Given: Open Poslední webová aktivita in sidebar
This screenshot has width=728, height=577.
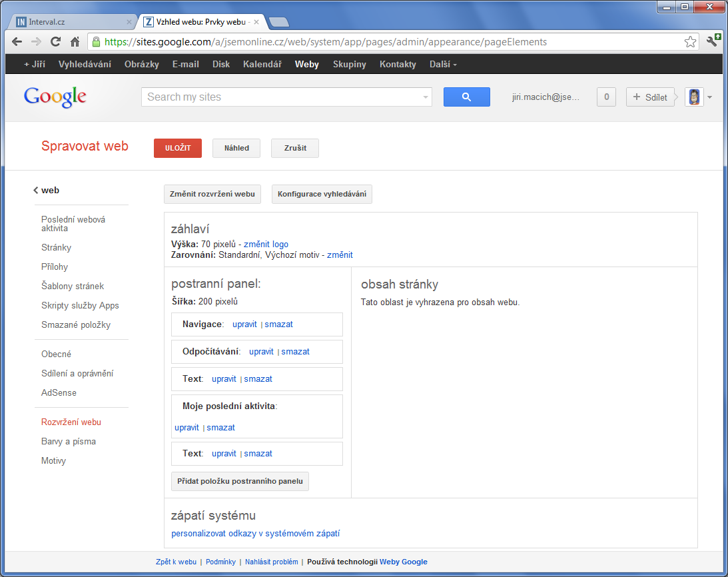Looking at the screenshot, I should tap(73, 224).
